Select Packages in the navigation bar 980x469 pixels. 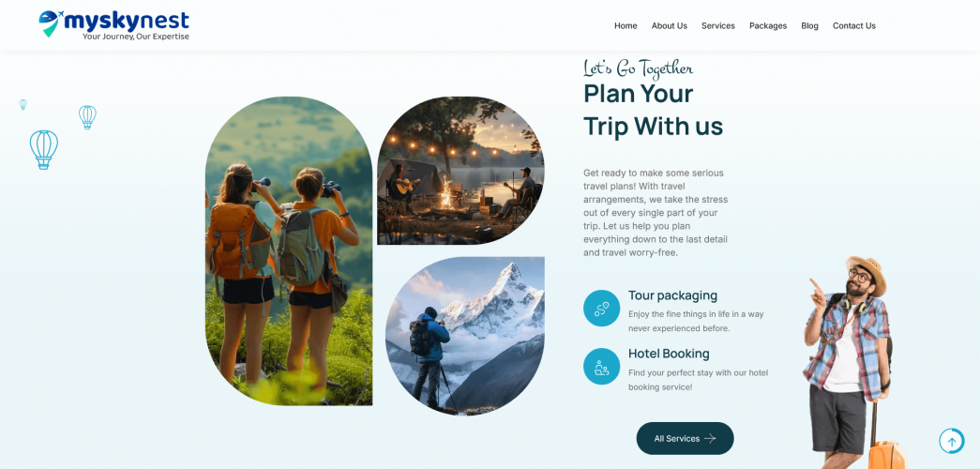pyautogui.click(x=768, y=25)
